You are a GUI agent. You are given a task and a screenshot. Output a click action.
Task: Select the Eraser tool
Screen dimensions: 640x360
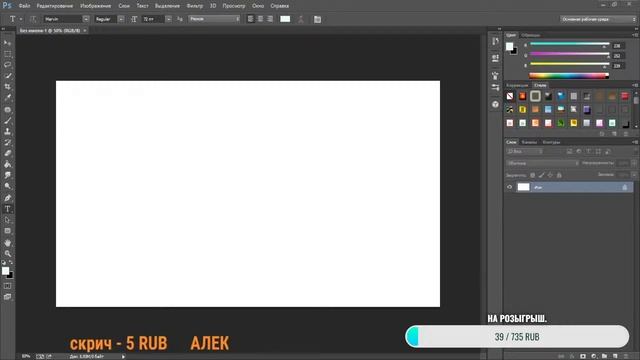(x=7, y=153)
